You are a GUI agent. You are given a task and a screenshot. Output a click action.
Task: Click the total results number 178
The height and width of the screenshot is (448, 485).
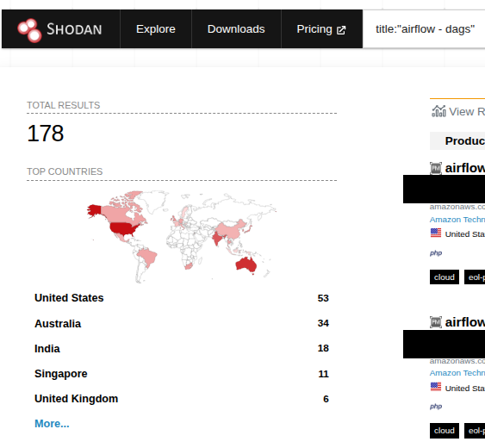tap(46, 134)
